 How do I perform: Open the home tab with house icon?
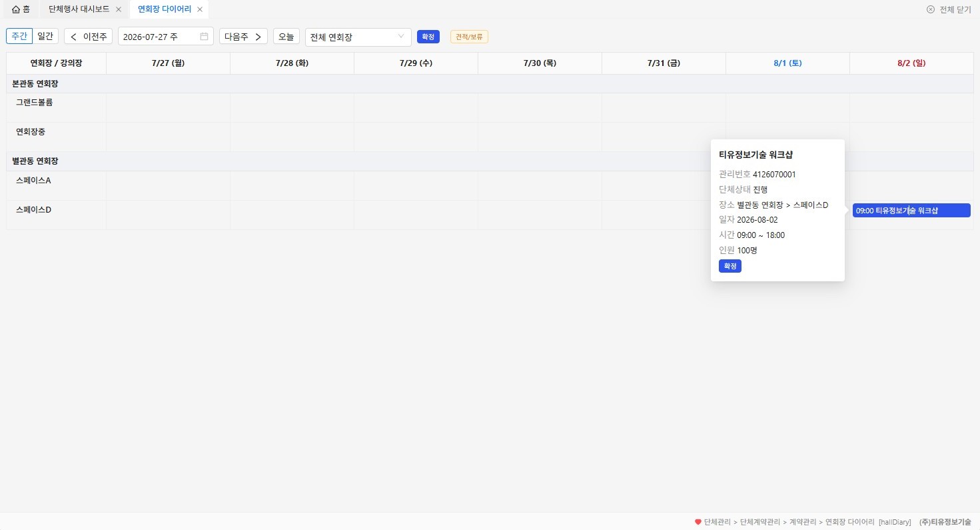tap(21, 9)
